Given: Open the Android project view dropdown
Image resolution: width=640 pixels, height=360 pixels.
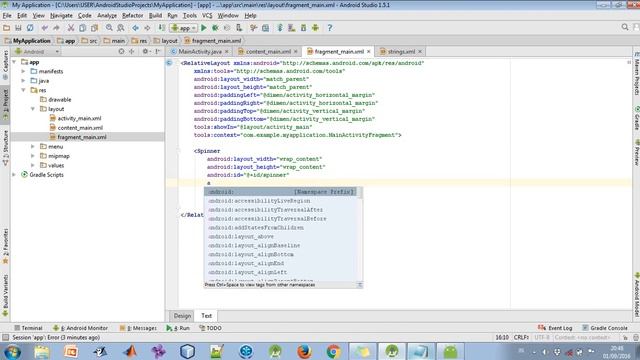Looking at the screenshot, I should [x=37, y=51].
